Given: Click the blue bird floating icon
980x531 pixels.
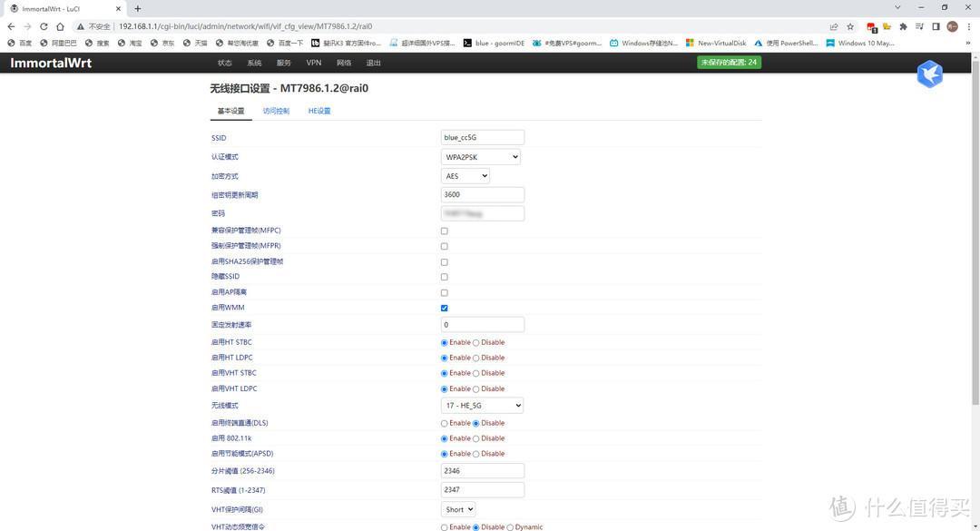Looking at the screenshot, I should (929, 74).
